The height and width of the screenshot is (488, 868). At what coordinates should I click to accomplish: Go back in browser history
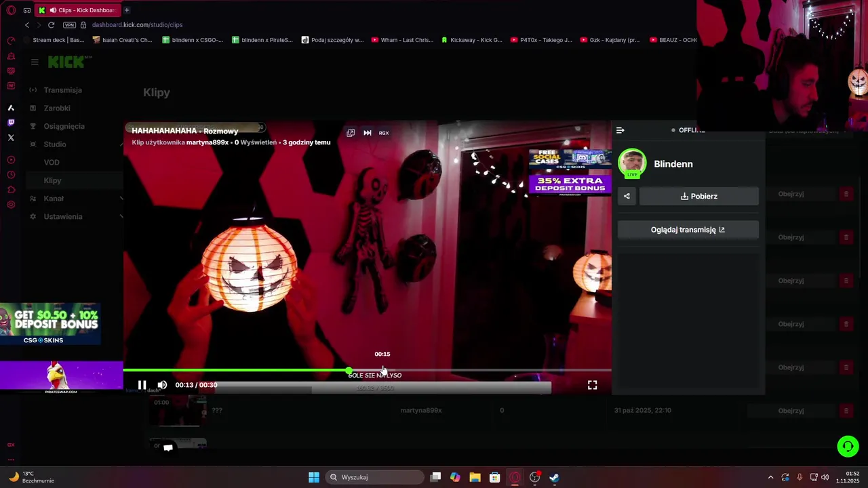pos(27,25)
